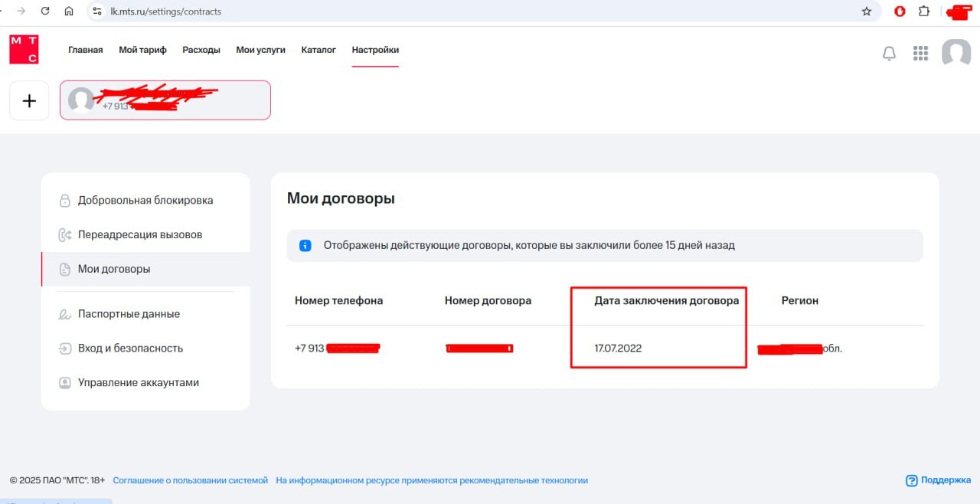The width and height of the screenshot is (980, 504).
Task: Open browser extensions puzzle icon
Action: coord(924,11)
